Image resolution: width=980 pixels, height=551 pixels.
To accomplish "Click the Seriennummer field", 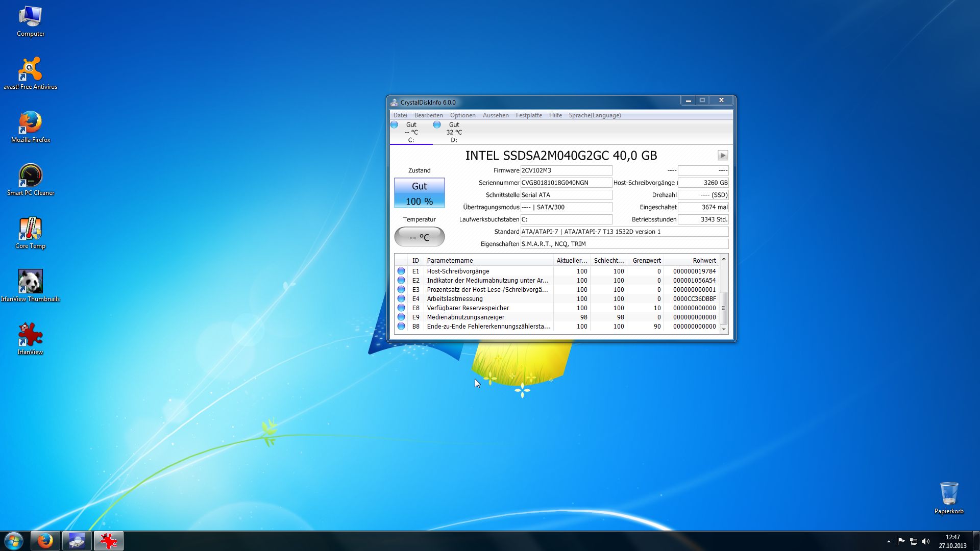I will [x=566, y=183].
